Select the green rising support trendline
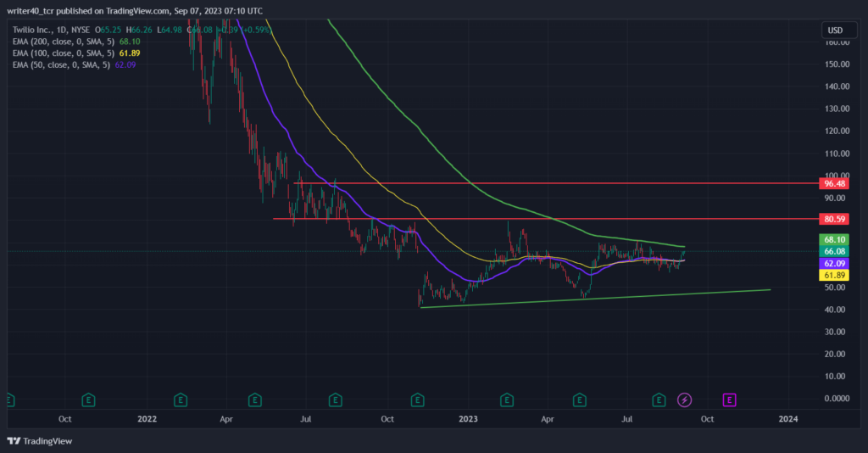The height and width of the screenshot is (453, 868). click(x=596, y=299)
